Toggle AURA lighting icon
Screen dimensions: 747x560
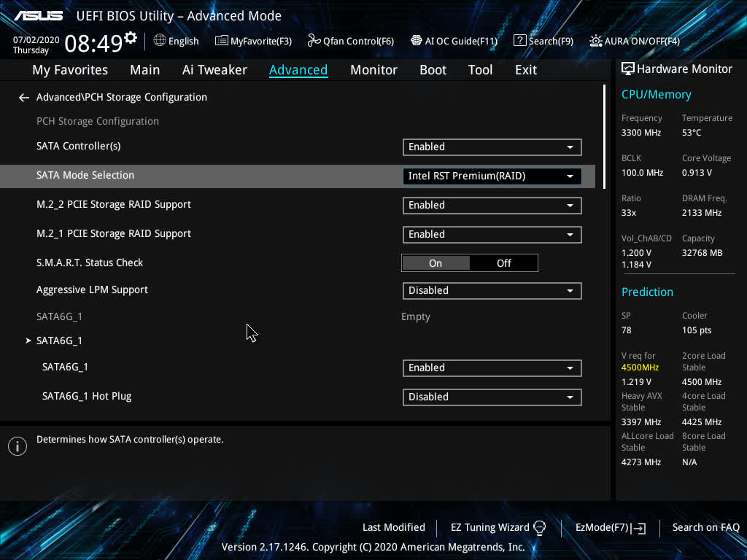[595, 41]
